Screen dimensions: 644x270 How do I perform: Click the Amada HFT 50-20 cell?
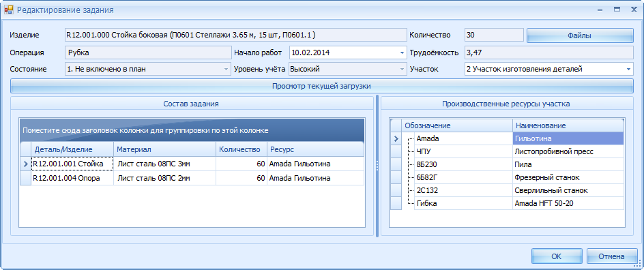click(x=568, y=203)
